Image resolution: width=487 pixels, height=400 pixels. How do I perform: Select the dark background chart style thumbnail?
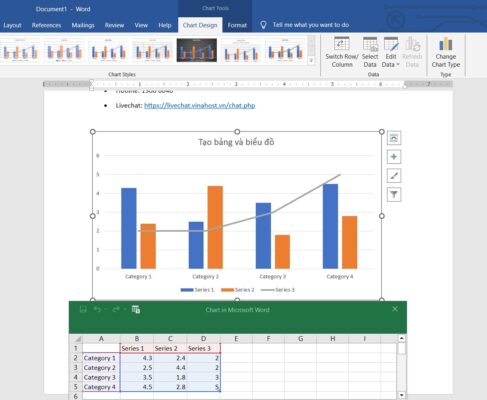pos(197,50)
